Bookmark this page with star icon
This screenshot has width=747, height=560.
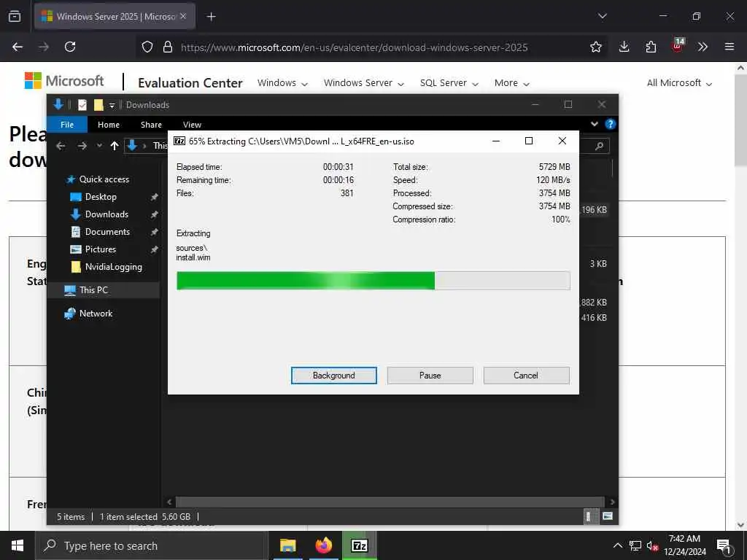point(595,47)
